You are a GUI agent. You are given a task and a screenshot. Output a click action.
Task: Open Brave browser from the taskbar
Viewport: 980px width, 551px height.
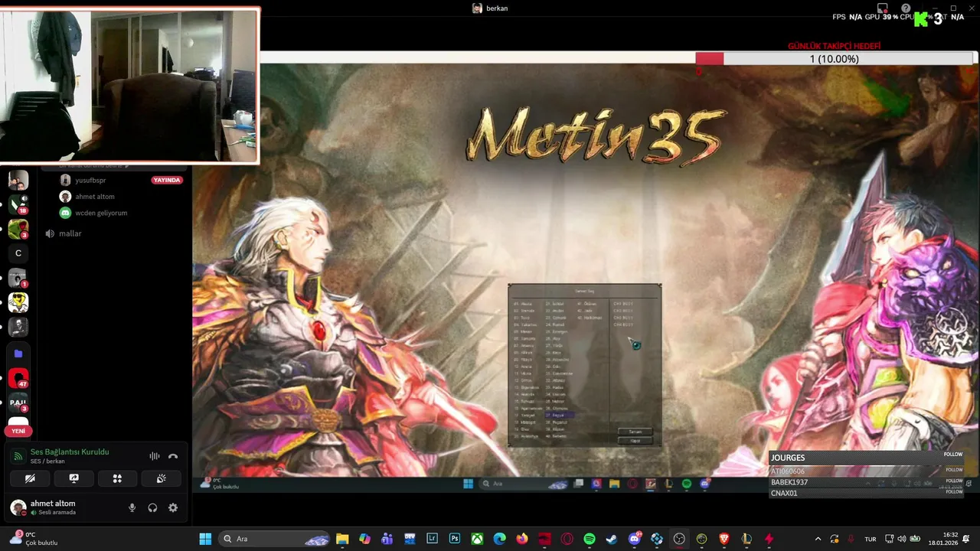click(724, 539)
